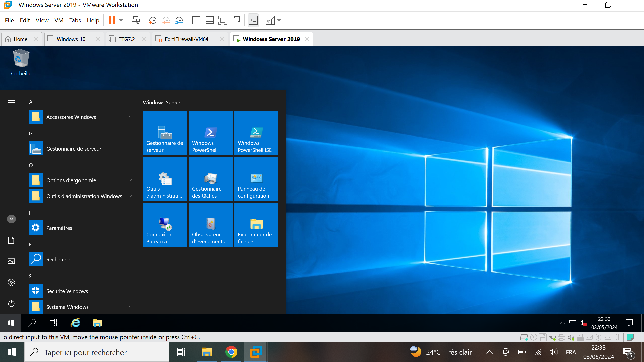This screenshot has width=644, height=362.
Task: Switch to the FTG7.2 tab
Action: click(127, 39)
